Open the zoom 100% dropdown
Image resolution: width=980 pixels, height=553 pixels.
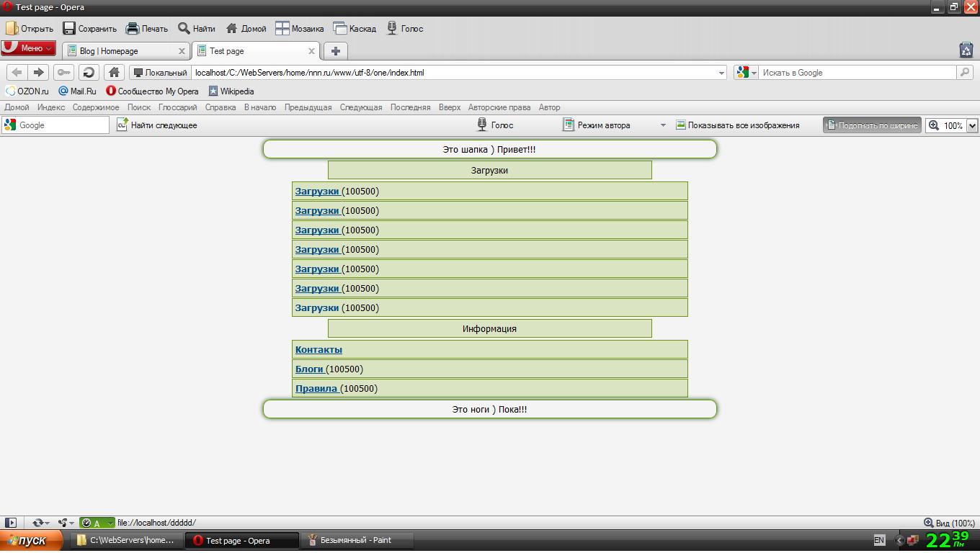pyautogui.click(x=971, y=125)
